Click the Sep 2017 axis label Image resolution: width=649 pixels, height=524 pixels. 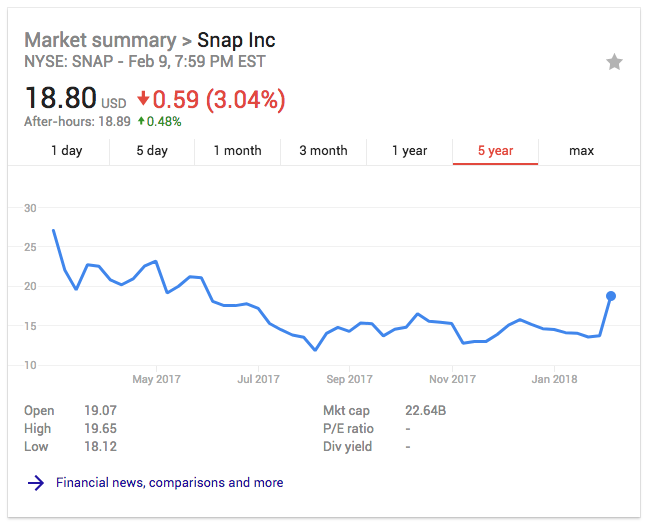tap(349, 379)
